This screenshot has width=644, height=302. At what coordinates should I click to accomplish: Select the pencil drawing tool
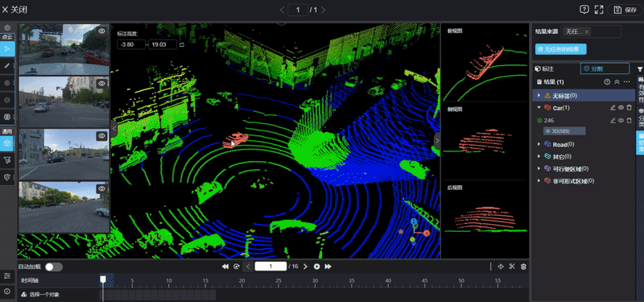click(x=7, y=65)
